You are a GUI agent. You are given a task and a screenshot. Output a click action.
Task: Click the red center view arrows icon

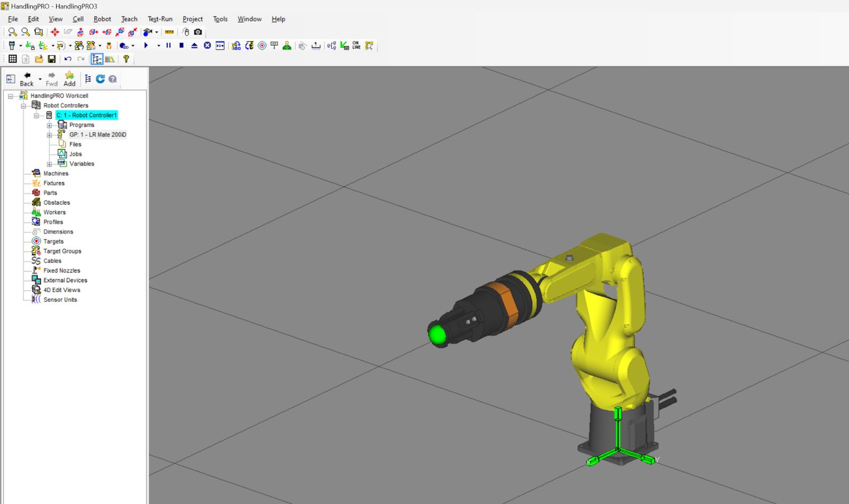pos(55,32)
